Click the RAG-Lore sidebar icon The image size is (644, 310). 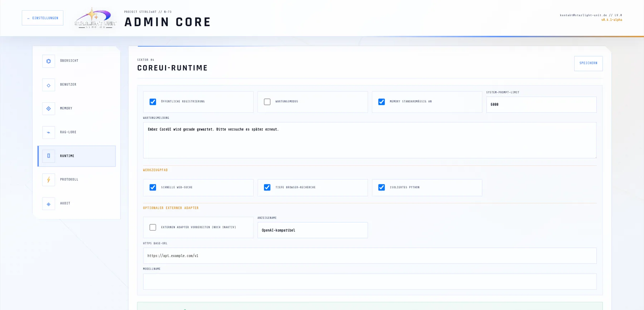pos(49,132)
